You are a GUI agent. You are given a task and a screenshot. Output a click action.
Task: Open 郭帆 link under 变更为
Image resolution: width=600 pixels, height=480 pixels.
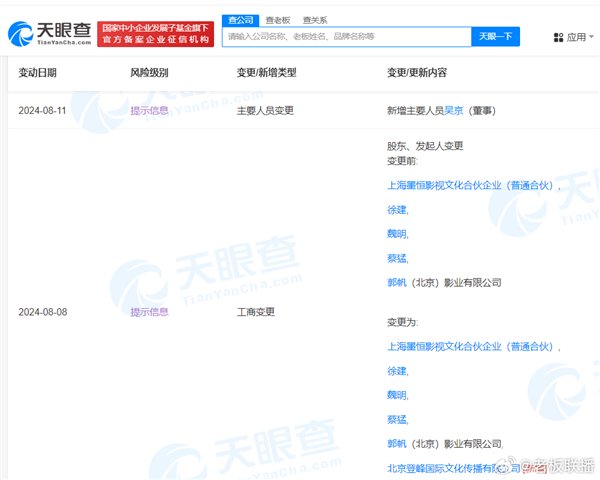pos(396,444)
